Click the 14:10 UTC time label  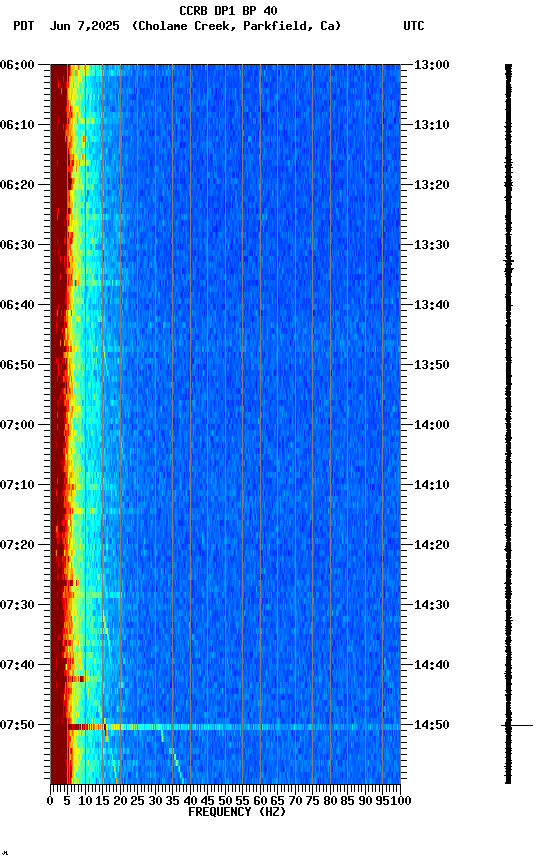click(x=432, y=485)
